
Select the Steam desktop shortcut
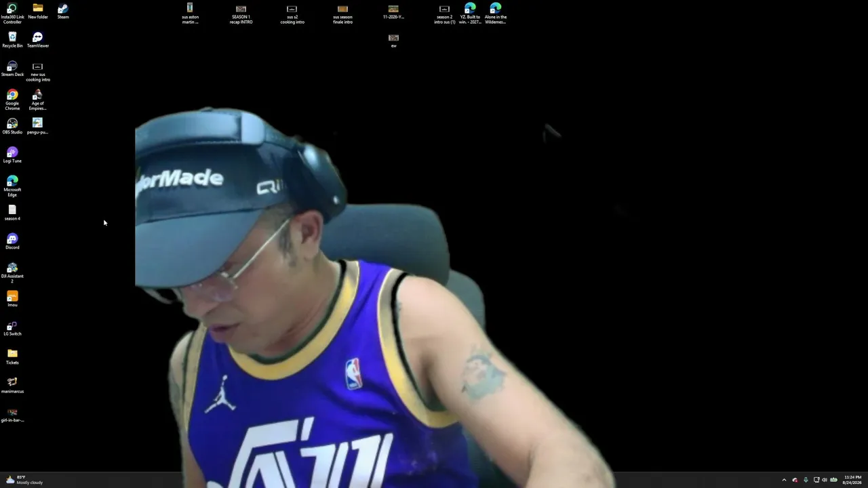click(x=63, y=12)
